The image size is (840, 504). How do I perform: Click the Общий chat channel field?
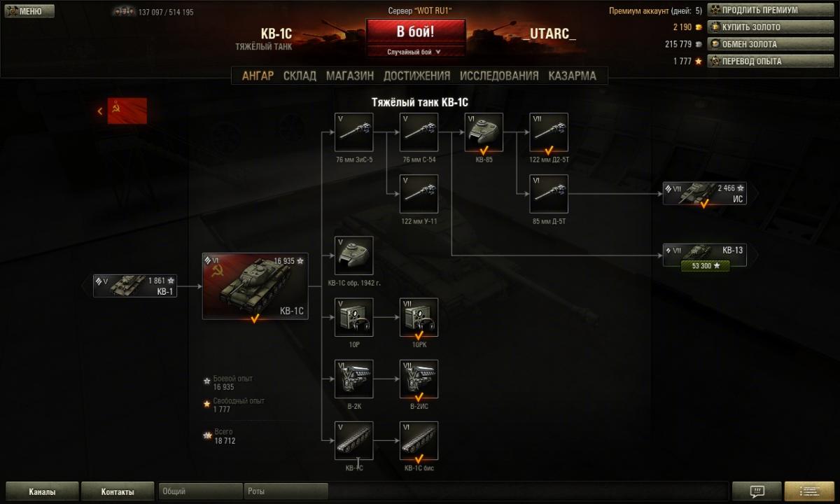click(201, 491)
